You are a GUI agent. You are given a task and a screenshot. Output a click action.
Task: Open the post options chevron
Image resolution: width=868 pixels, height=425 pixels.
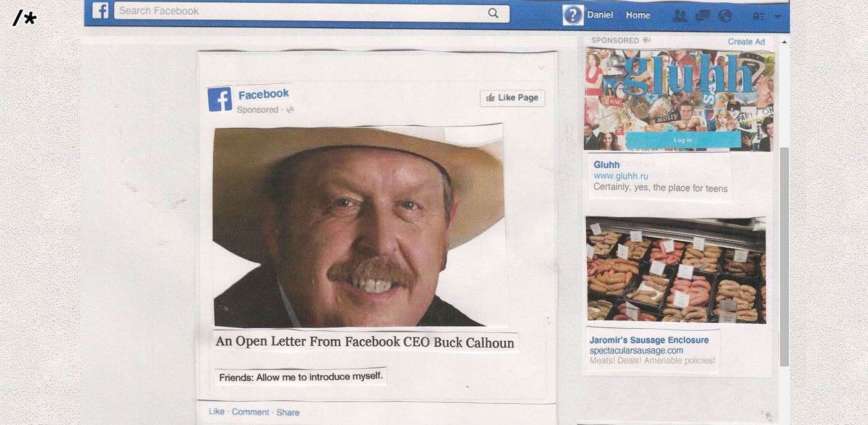pos(541,68)
